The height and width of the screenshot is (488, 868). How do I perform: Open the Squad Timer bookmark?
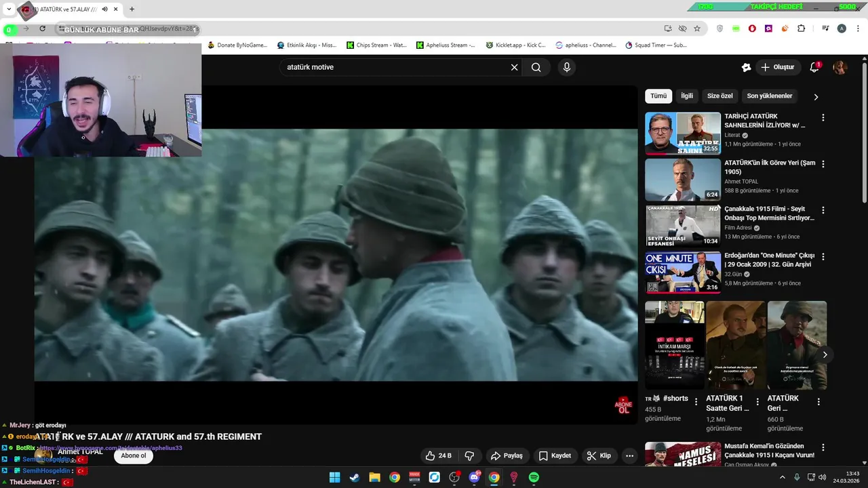(x=656, y=45)
